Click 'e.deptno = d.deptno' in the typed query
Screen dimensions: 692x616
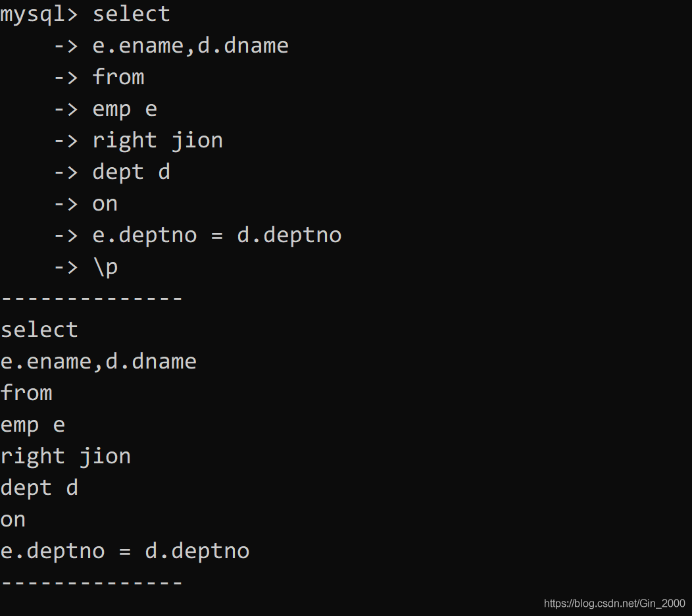click(217, 236)
